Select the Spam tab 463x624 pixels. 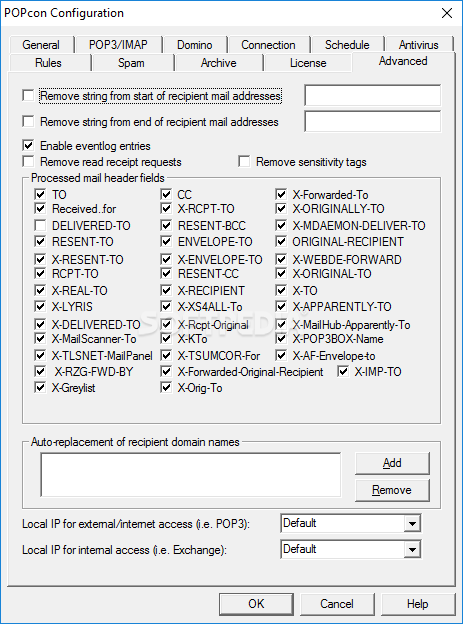pyautogui.click(x=131, y=63)
